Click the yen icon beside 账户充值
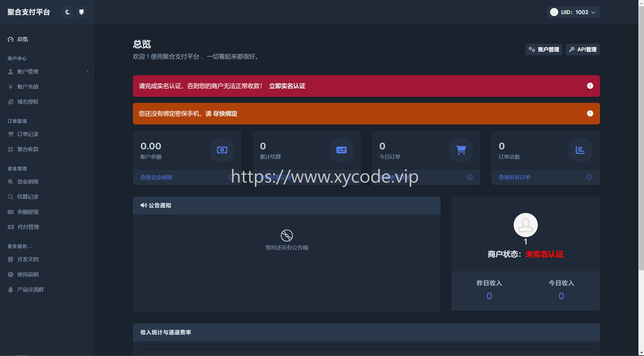Viewport: 644px width, 356px height. tap(11, 87)
